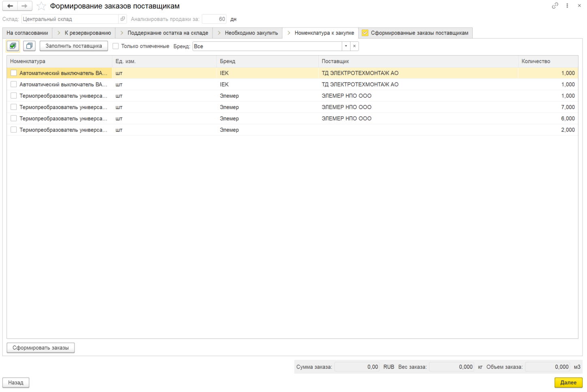Click the Вес заказа value field
The width and height of the screenshot is (587, 392).
(452, 367)
